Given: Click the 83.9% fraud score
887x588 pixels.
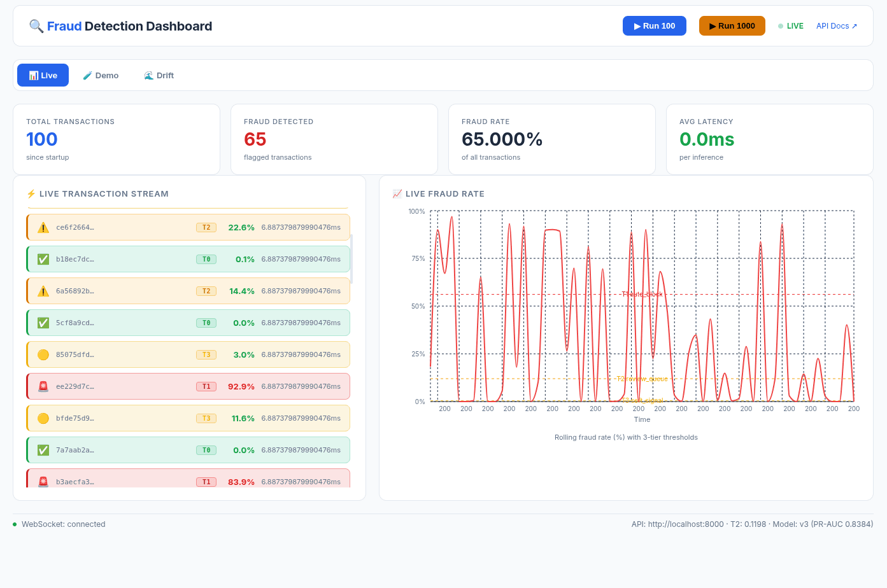Looking at the screenshot, I should click(x=241, y=482).
